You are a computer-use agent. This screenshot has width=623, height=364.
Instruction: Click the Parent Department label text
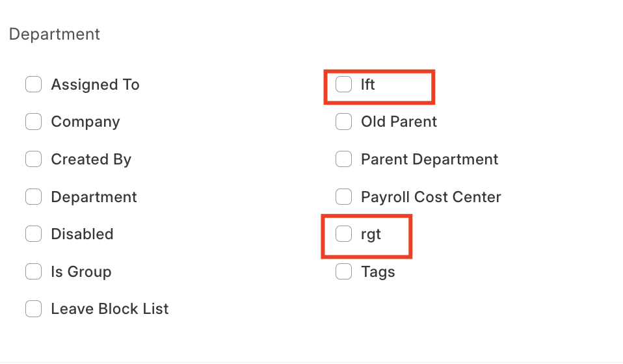(x=429, y=159)
